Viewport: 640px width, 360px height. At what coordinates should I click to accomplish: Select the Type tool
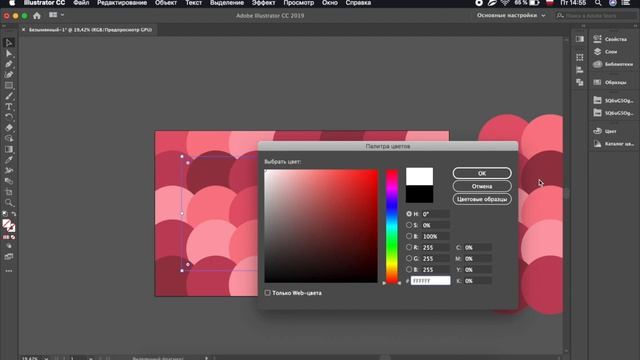point(9,107)
